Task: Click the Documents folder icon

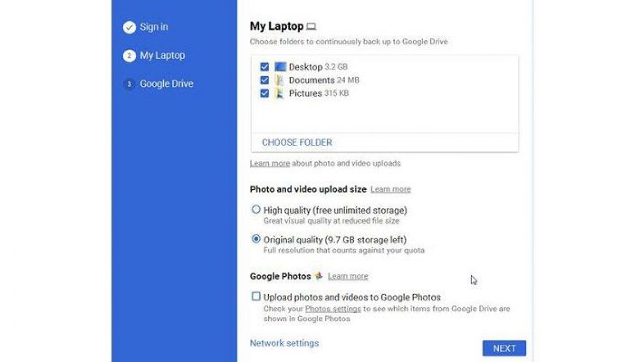Action: coord(279,80)
